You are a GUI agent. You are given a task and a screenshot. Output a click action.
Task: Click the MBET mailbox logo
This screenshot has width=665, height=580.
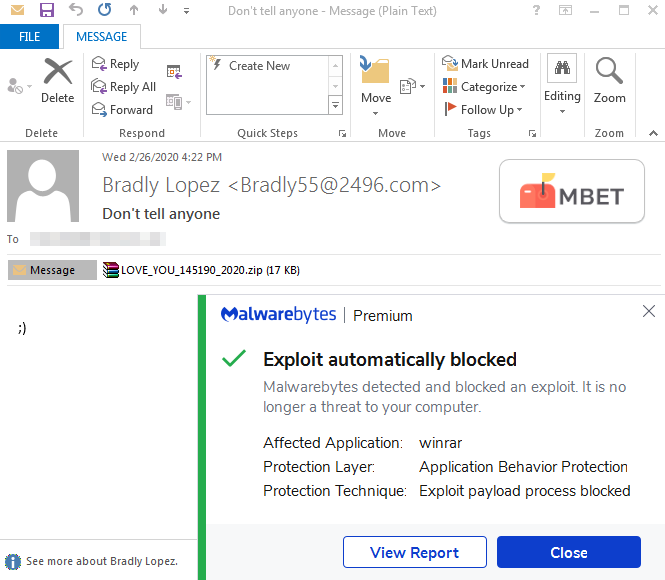point(572,191)
